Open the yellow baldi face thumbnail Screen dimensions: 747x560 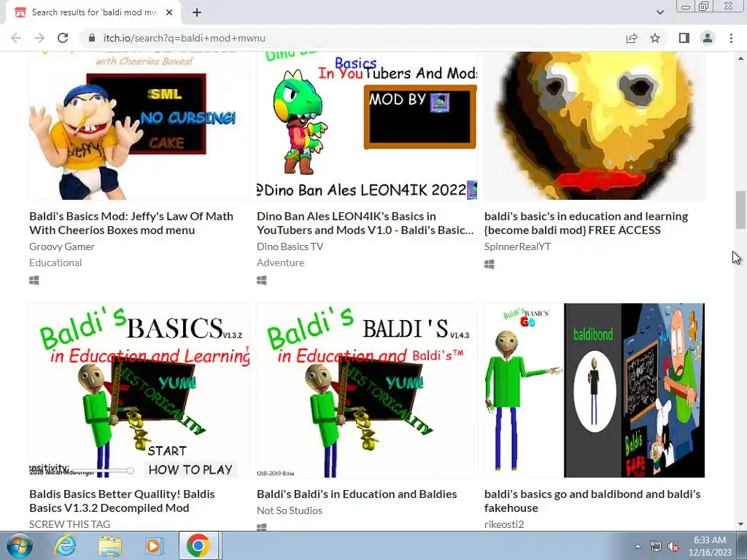coord(594,125)
